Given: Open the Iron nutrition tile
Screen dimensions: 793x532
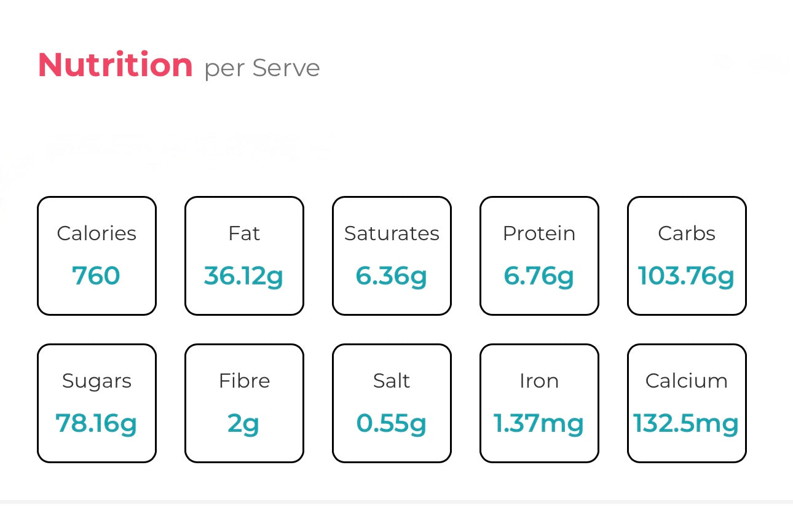Looking at the screenshot, I should [x=539, y=403].
